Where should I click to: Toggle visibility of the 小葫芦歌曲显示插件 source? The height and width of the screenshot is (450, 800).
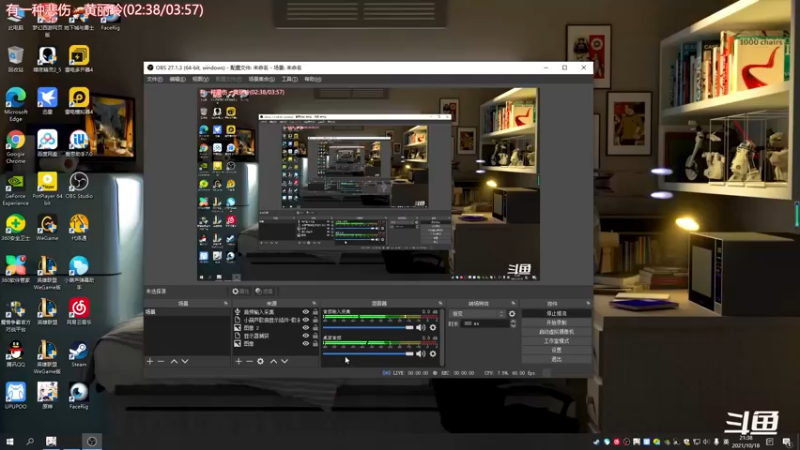(x=306, y=320)
